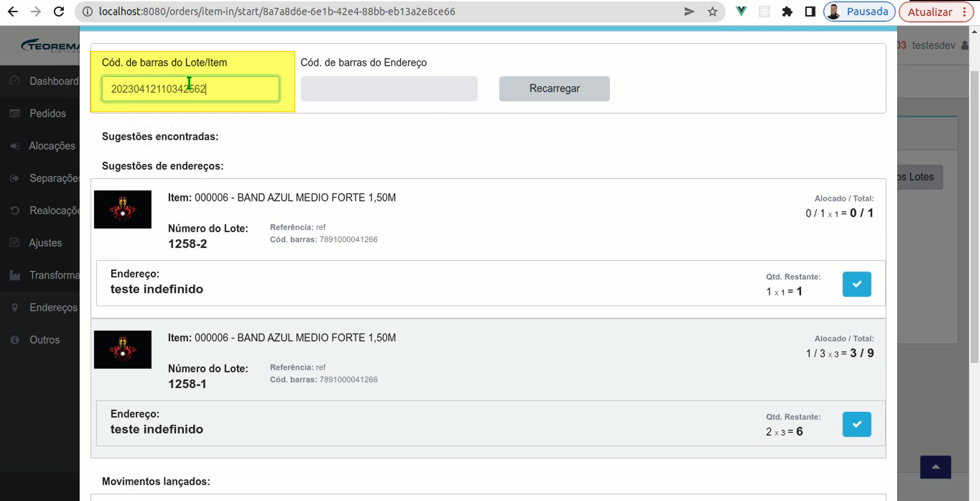
Task: Open the Pausada profile button
Action: [860, 12]
